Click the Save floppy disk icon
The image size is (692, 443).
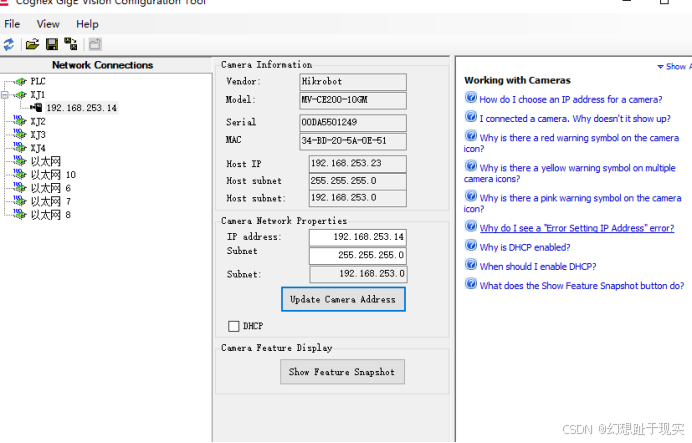click(52, 44)
